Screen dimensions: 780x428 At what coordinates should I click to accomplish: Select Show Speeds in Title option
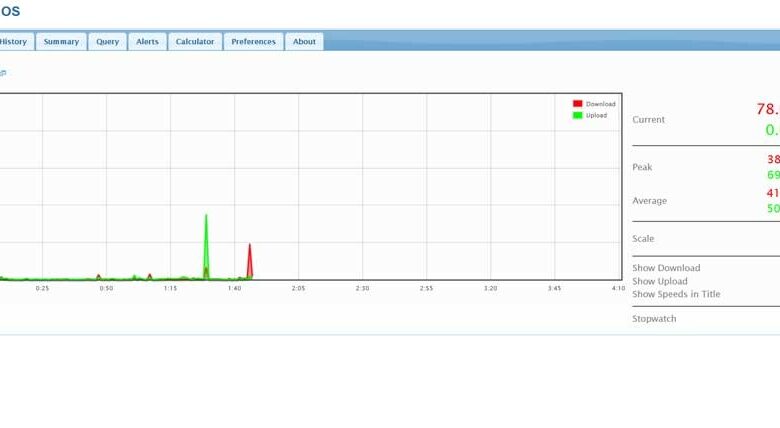(676, 294)
